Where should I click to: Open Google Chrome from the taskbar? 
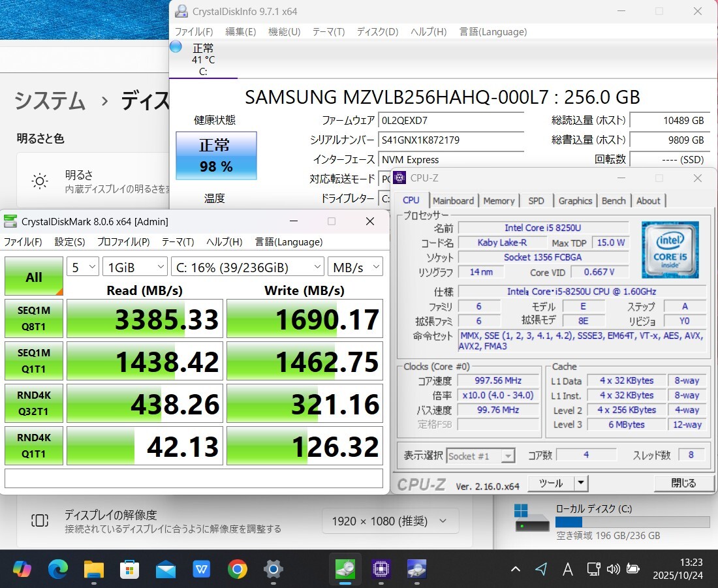click(238, 569)
